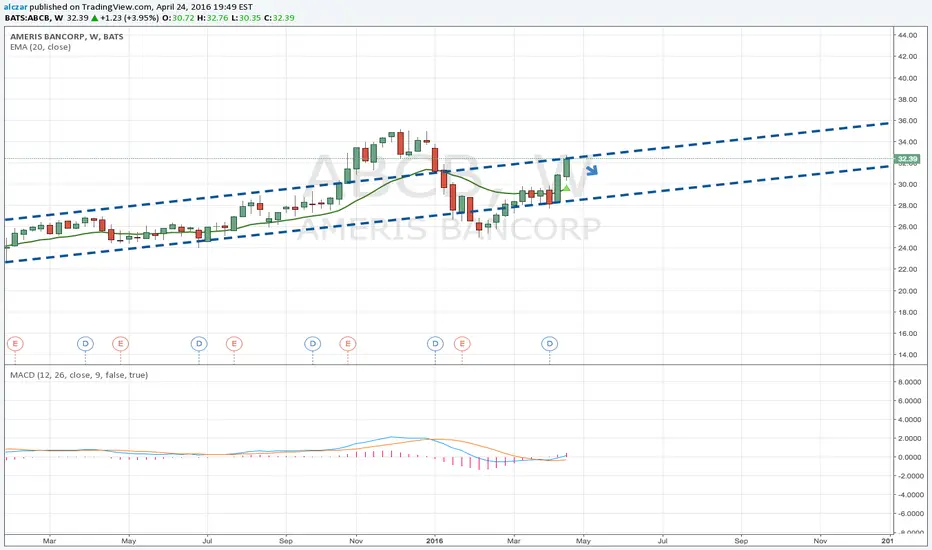Click the D dividend marker between Mar and May 2015
This screenshot has width=932, height=550.
[85, 344]
